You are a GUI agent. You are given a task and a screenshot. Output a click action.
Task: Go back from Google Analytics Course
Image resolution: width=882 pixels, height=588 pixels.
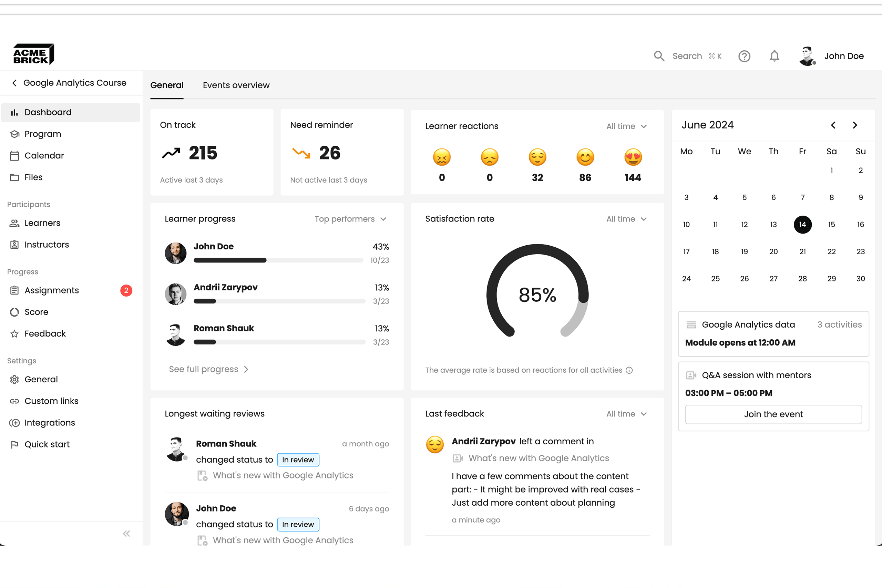[14, 83]
